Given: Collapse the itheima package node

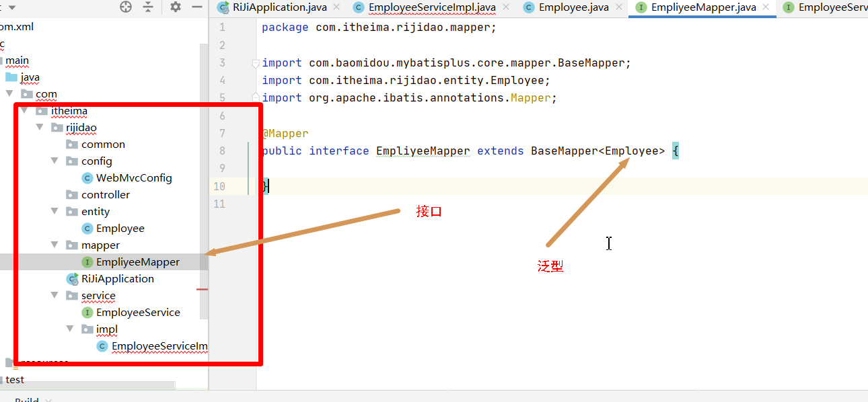Looking at the screenshot, I should pos(24,110).
